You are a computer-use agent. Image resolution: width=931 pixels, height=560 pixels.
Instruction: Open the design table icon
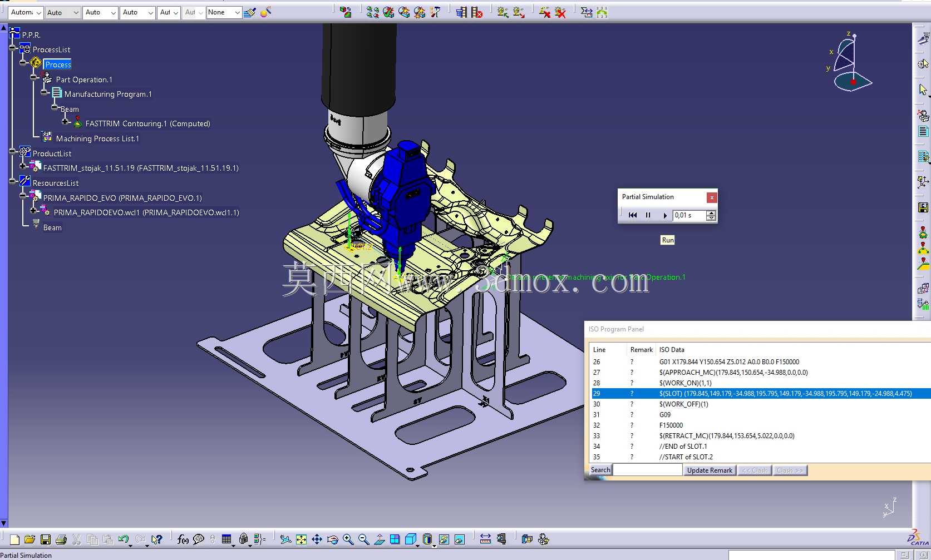coord(226,539)
